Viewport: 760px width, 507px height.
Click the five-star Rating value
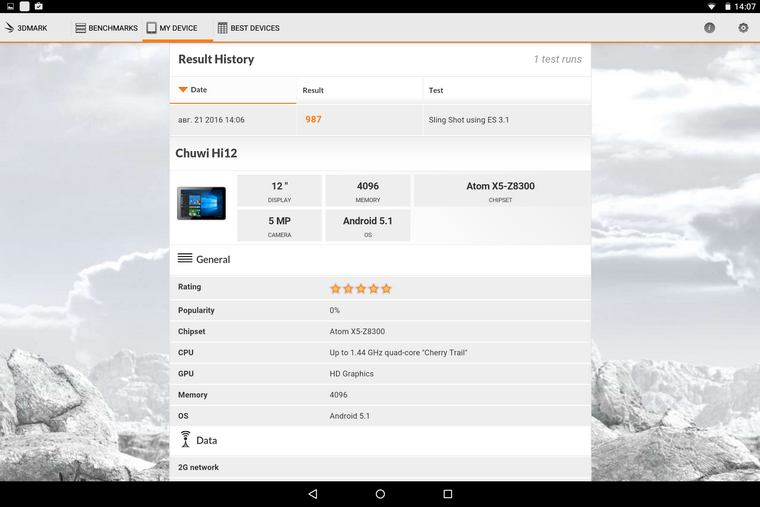click(361, 288)
